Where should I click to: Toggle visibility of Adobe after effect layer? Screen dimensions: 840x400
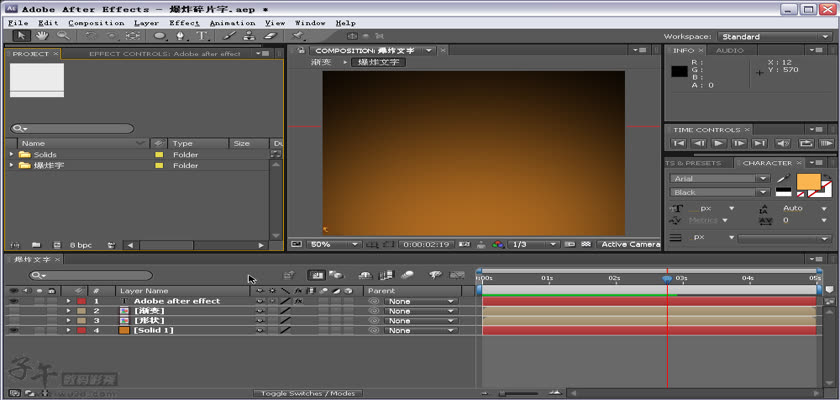point(13,301)
